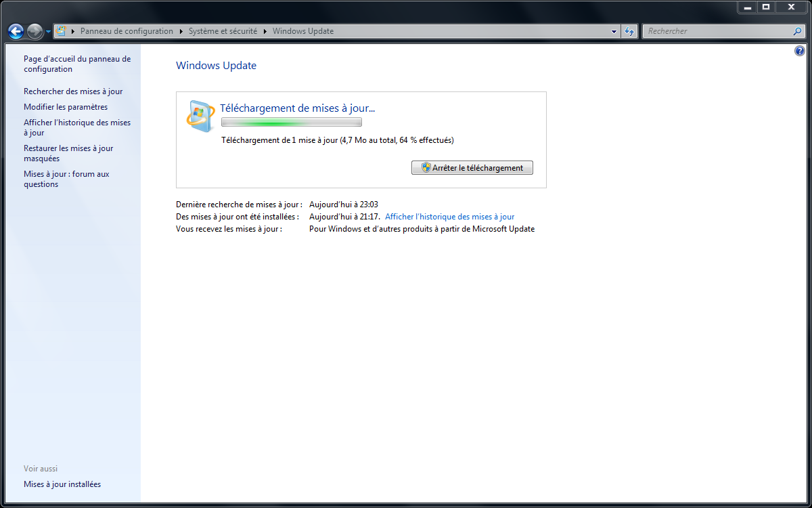Expand the arrow after 'Système et sécurité'
The width and height of the screenshot is (812, 508).
pyautogui.click(x=265, y=31)
